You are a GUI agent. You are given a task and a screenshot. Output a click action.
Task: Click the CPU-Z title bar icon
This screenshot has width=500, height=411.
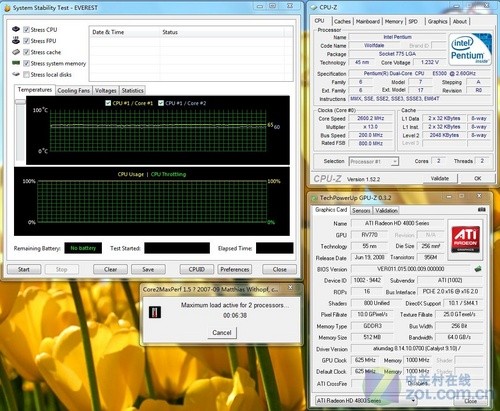click(x=313, y=7)
